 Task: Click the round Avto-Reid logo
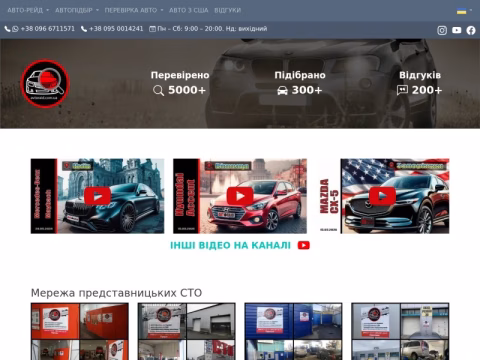pyautogui.click(x=45, y=84)
